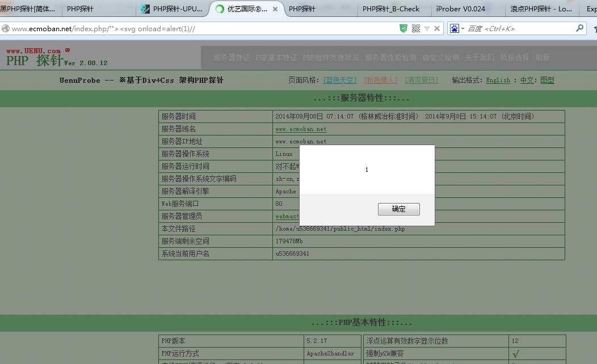The height and width of the screenshot is (364, 597).
Task: Switch to the PHP探针_B-Check tab
Action: click(391, 9)
